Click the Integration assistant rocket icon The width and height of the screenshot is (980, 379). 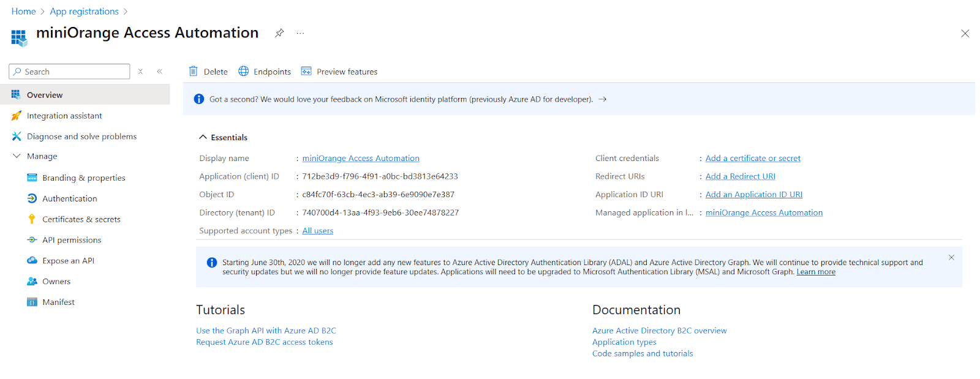click(17, 116)
